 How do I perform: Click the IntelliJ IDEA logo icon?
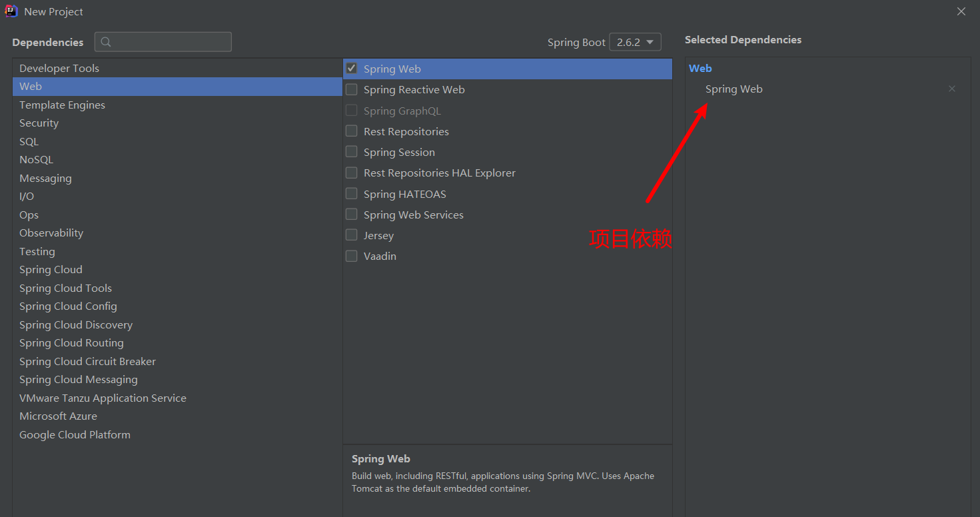click(x=11, y=11)
